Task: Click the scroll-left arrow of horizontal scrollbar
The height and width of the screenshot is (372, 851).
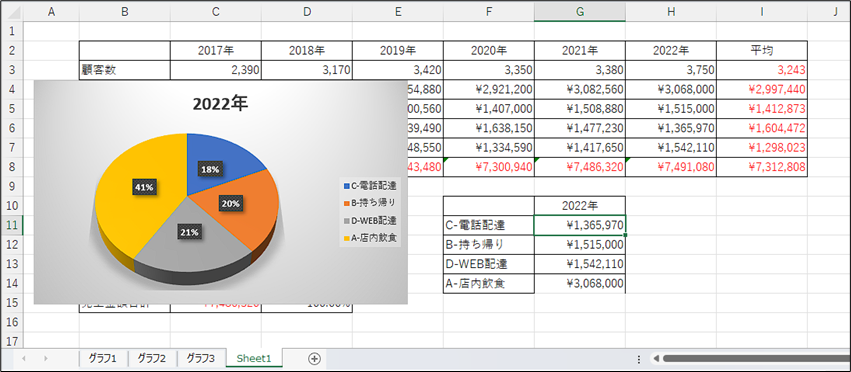Action: pos(656,358)
